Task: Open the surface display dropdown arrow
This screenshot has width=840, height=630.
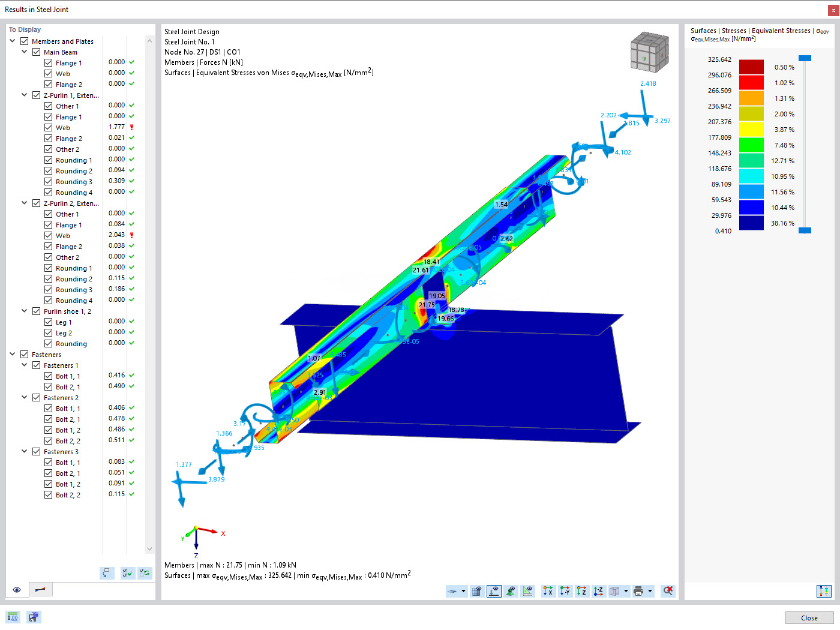Action: click(x=463, y=591)
